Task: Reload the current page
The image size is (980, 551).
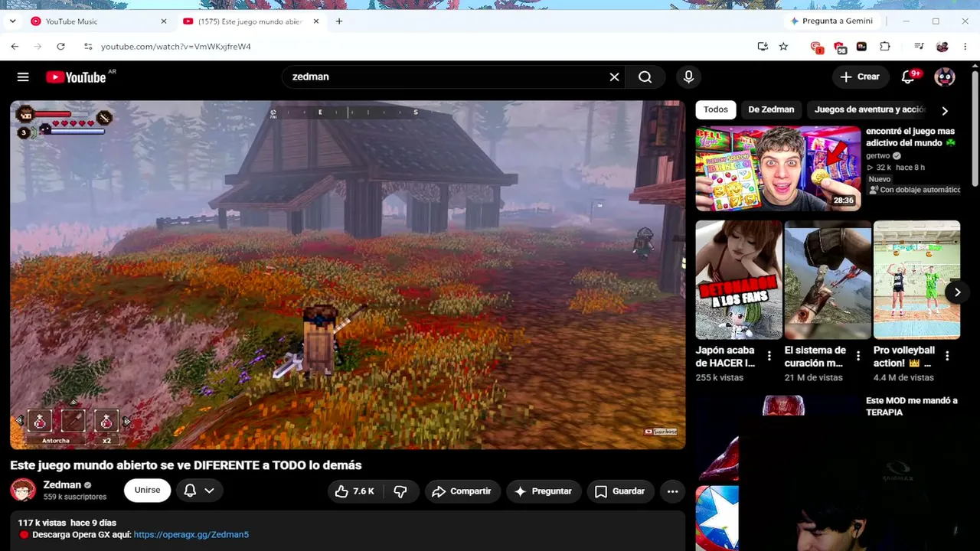Action: pos(60,47)
